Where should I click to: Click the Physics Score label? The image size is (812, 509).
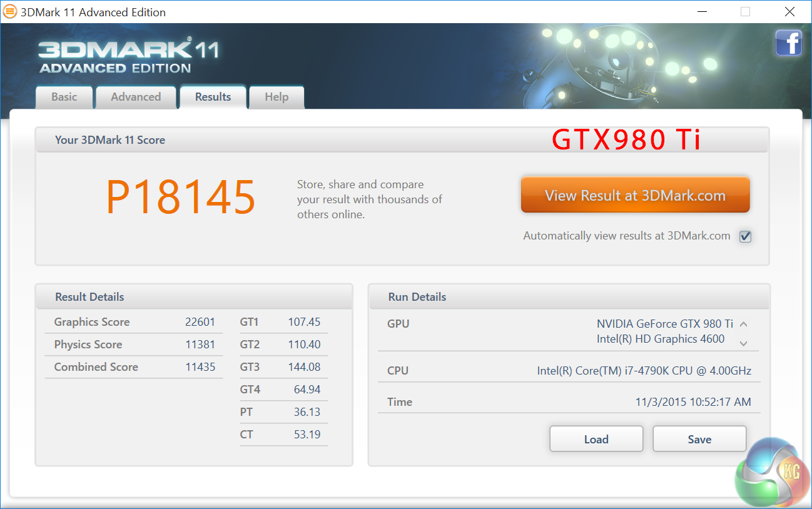[x=88, y=345]
